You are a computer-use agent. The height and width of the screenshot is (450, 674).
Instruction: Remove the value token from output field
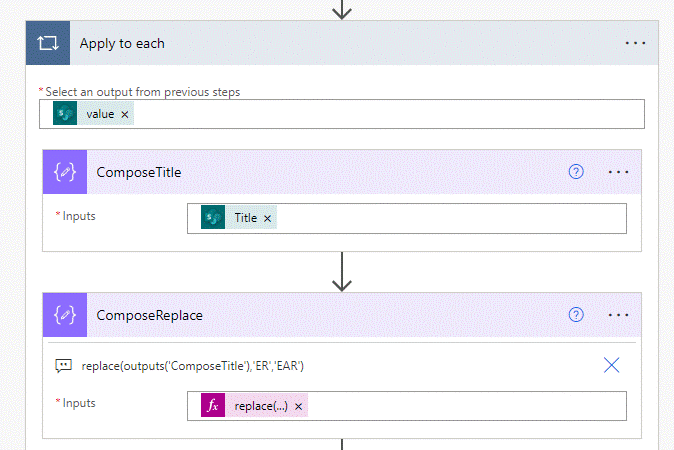[125, 115]
